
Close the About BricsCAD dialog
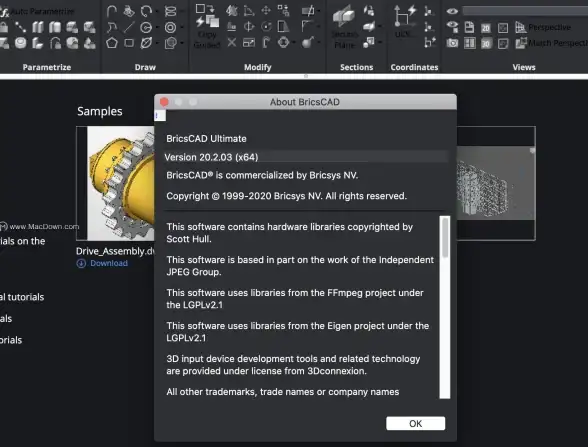[x=164, y=102]
